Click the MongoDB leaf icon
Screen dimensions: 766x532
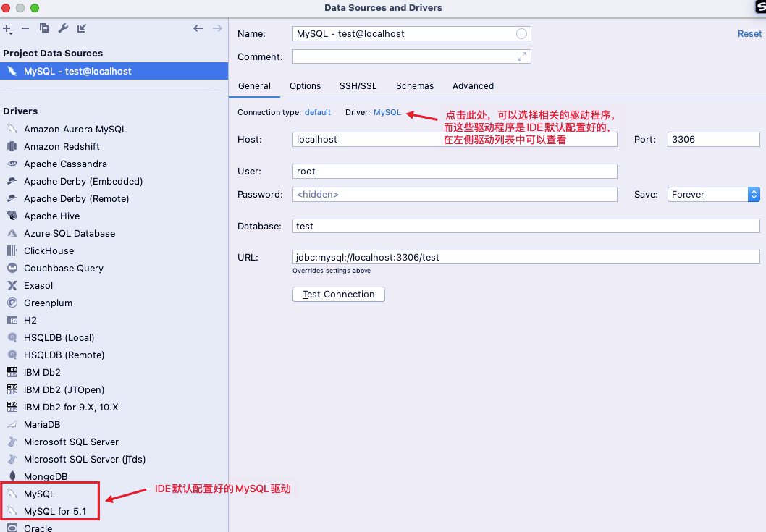[12, 476]
